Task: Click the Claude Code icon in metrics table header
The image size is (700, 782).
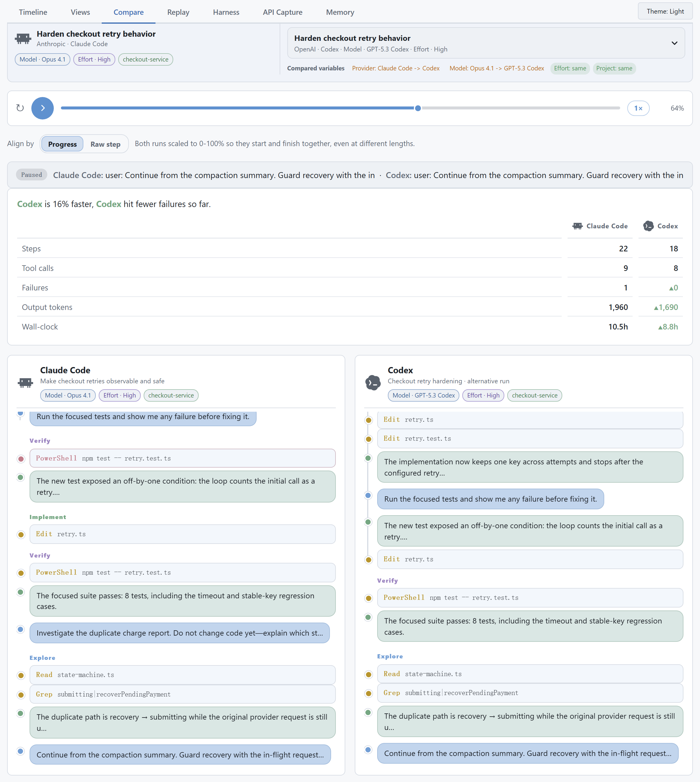Action: pos(577,226)
